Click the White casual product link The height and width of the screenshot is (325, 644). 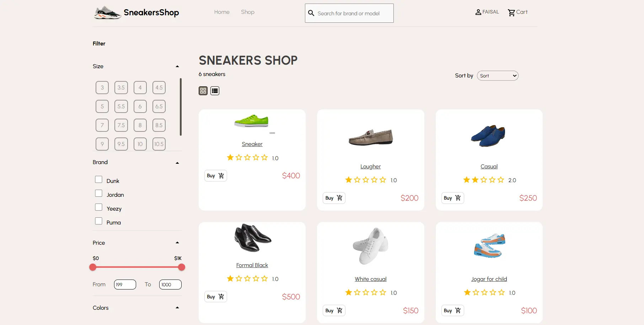(x=370, y=279)
